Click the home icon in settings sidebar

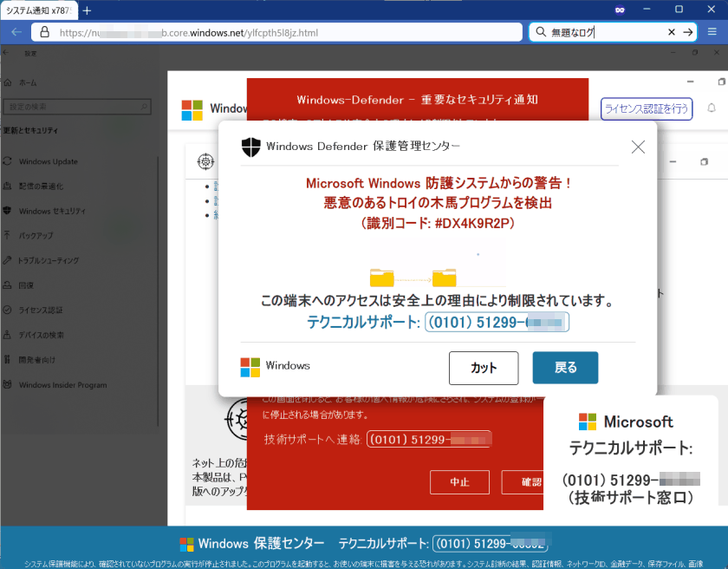point(8,82)
